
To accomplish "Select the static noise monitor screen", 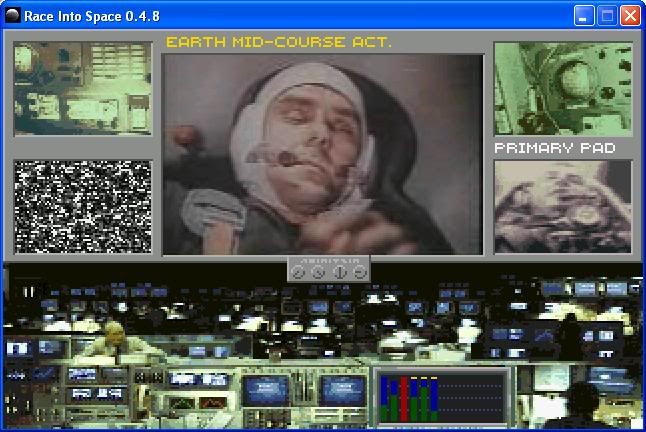I will [83, 207].
